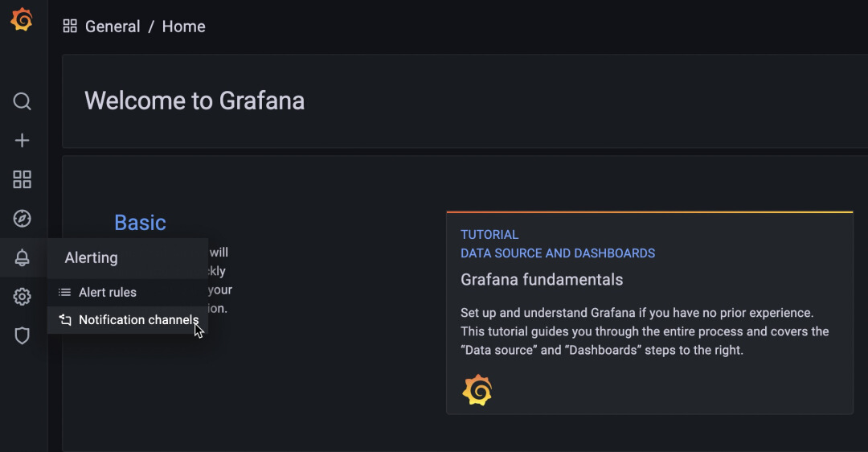Open the Dashboards four-squares sidebar icon
Image resolution: width=868 pixels, height=452 pixels.
point(23,179)
